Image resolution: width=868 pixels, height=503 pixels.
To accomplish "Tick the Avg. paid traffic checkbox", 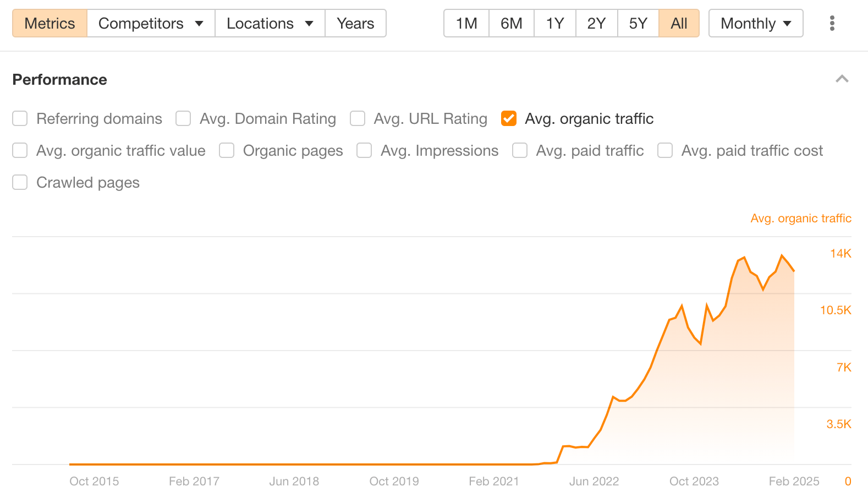I will (x=520, y=150).
